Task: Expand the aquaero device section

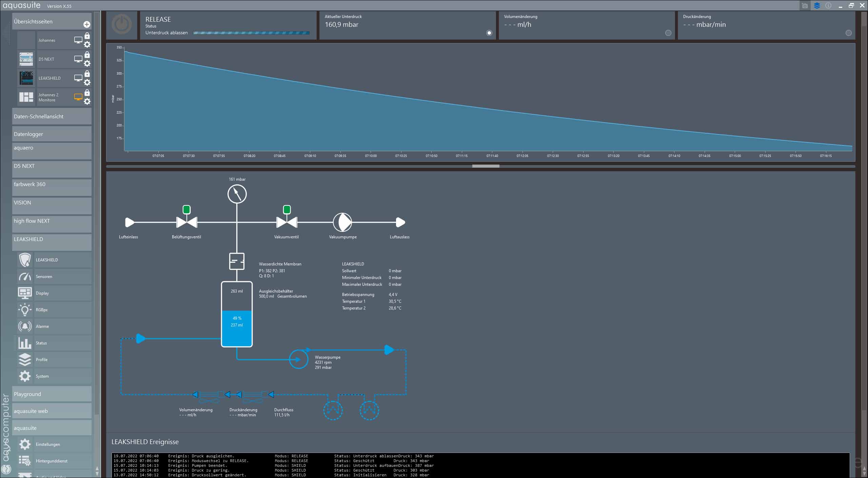Action: [52, 151]
